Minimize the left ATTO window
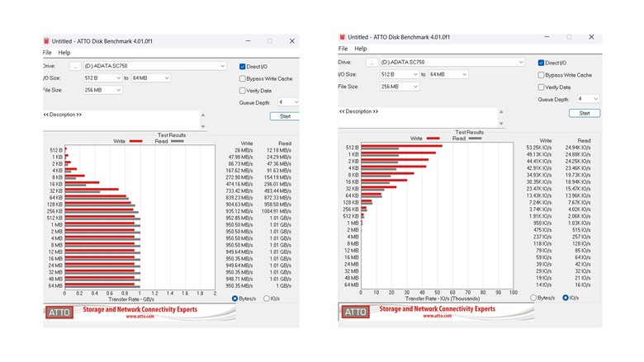Image resolution: width=644 pixels, height=362 pixels. [x=248, y=41]
